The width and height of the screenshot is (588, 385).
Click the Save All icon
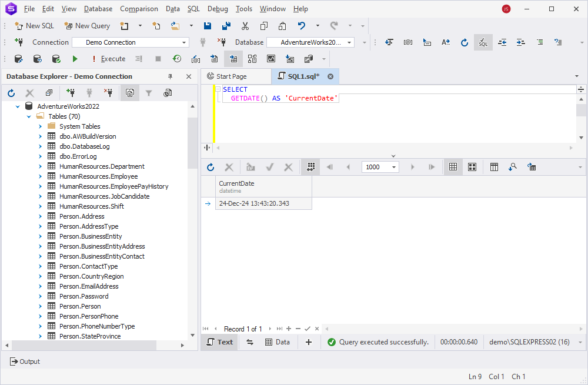pyautogui.click(x=226, y=25)
